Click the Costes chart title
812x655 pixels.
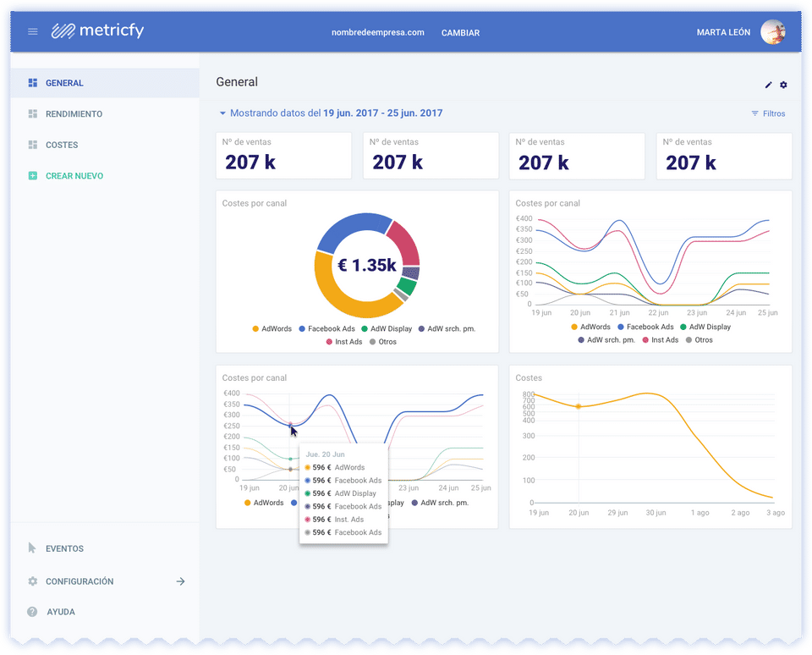click(528, 377)
